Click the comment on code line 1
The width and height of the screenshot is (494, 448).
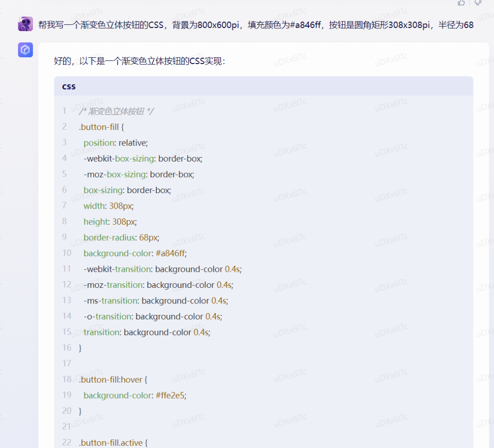tap(116, 111)
